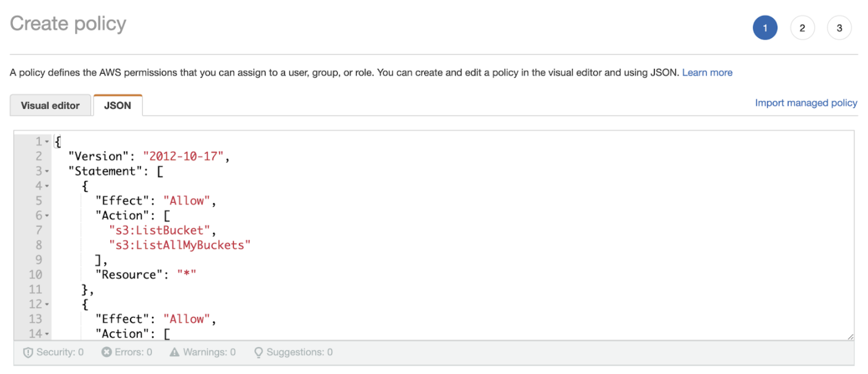Screen dimensions: 868x374
Task: Click the "2012-10-17" version string
Action: point(183,156)
